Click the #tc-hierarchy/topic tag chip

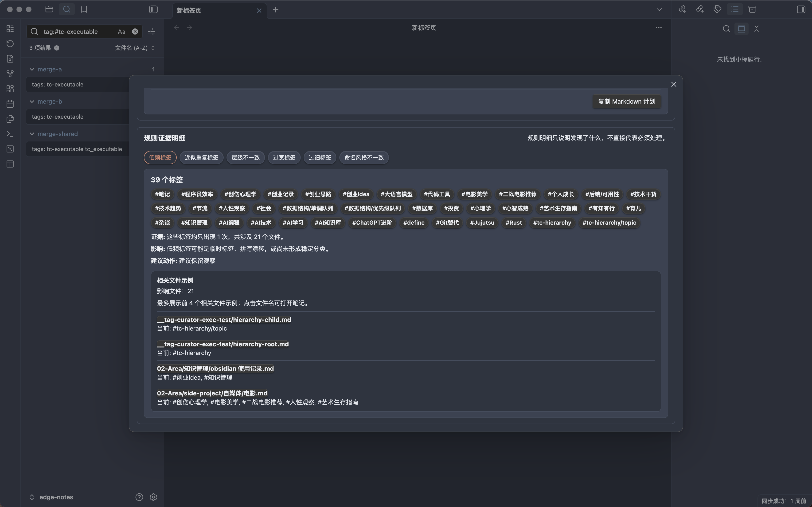[609, 223]
